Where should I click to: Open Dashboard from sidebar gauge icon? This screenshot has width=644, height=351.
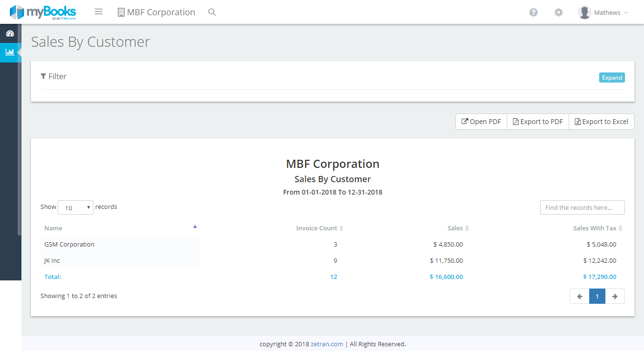point(10,33)
